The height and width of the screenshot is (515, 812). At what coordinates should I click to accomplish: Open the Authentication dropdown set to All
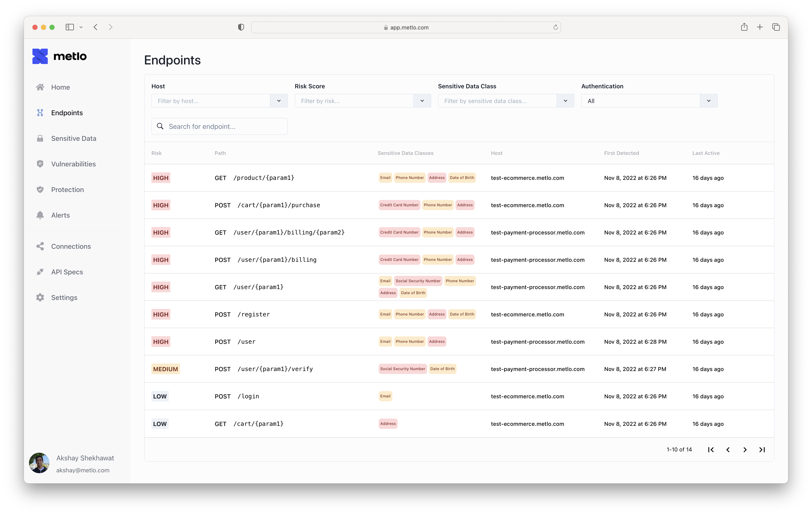tap(709, 101)
